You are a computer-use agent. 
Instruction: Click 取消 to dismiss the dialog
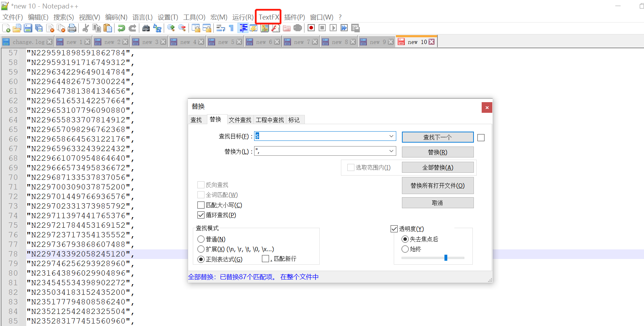(438, 203)
